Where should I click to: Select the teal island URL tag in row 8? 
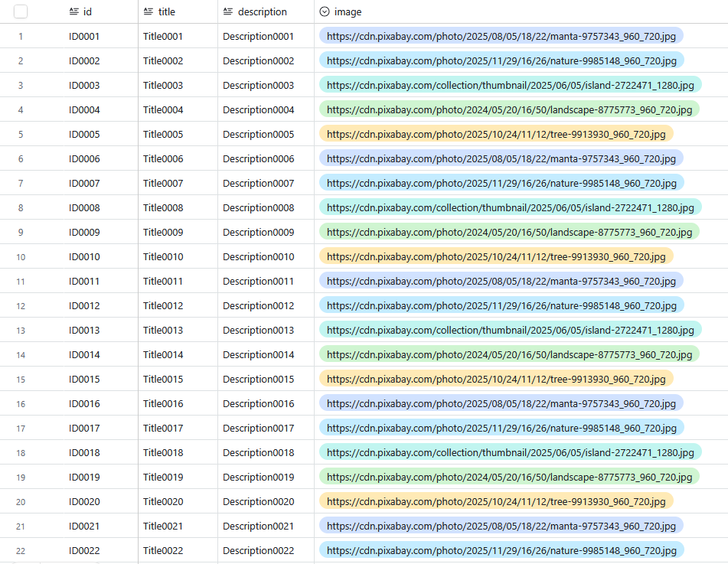tap(510, 207)
